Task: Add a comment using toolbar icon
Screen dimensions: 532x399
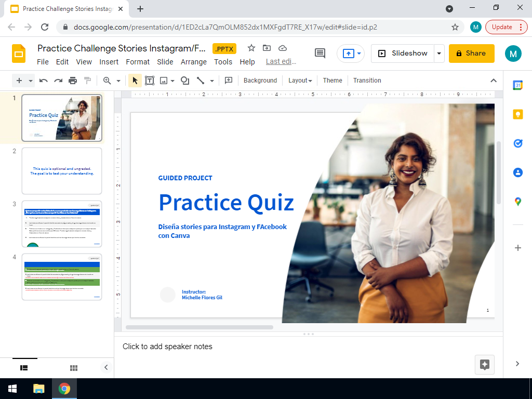Action: [228, 81]
